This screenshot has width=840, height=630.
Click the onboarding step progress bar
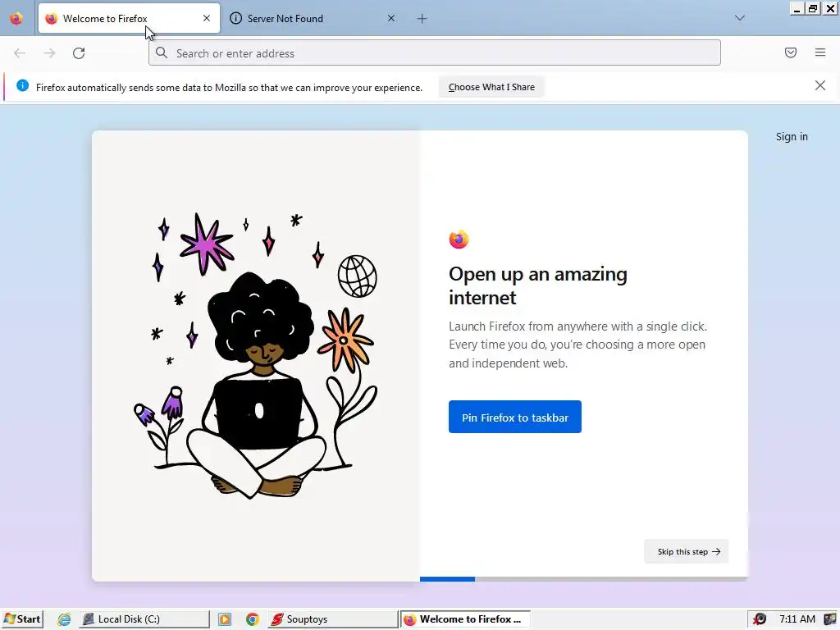[584, 579]
